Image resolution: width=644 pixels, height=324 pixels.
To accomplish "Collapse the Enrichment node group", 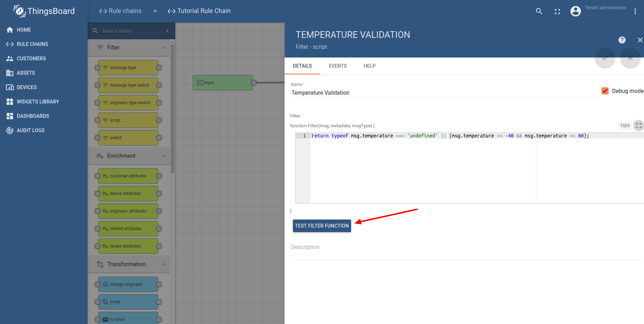I will pyautogui.click(x=164, y=156).
